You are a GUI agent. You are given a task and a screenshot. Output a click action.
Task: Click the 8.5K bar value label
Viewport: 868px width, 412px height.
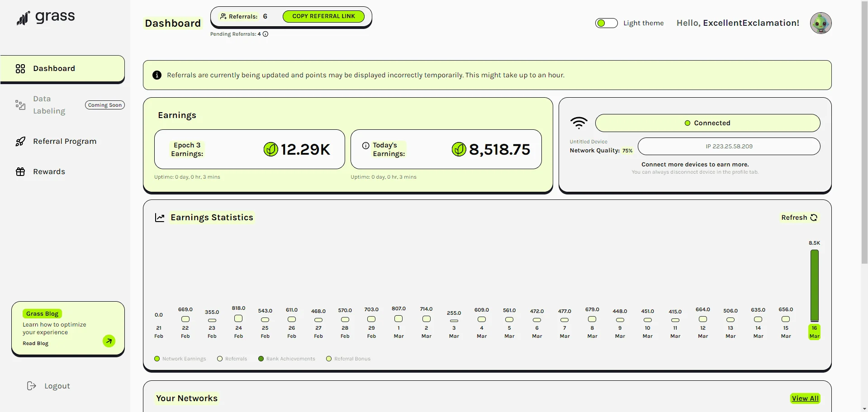pyautogui.click(x=814, y=243)
